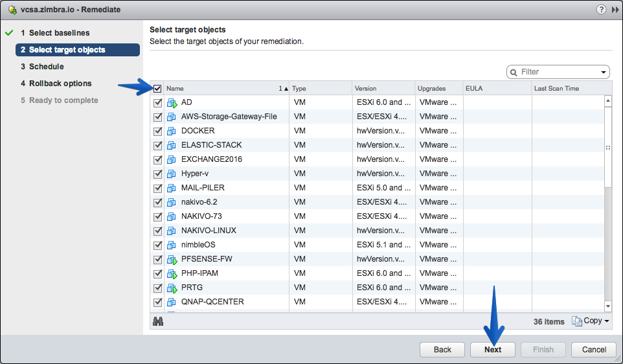Select the PFSENSE-FW name cell

(227, 260)
